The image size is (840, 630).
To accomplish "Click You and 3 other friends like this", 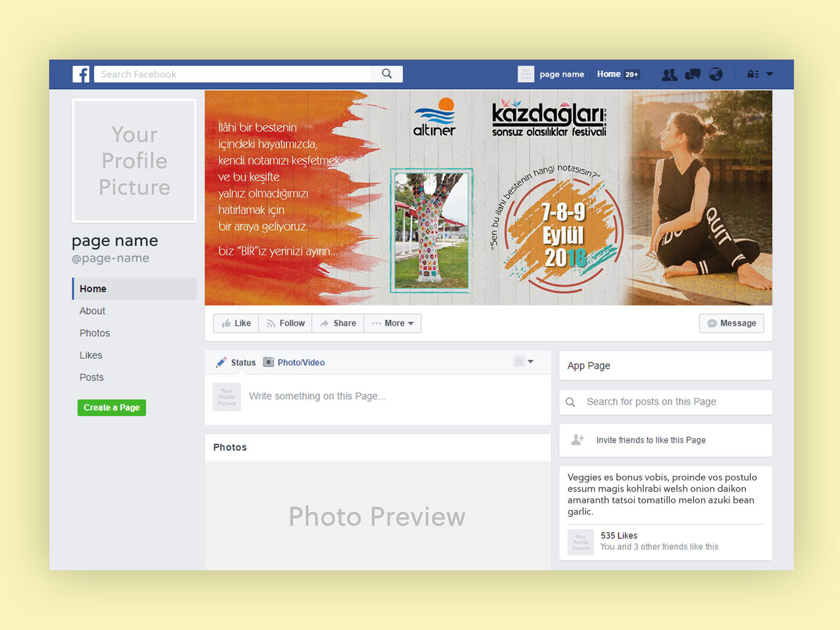I will tap(659, 546).
